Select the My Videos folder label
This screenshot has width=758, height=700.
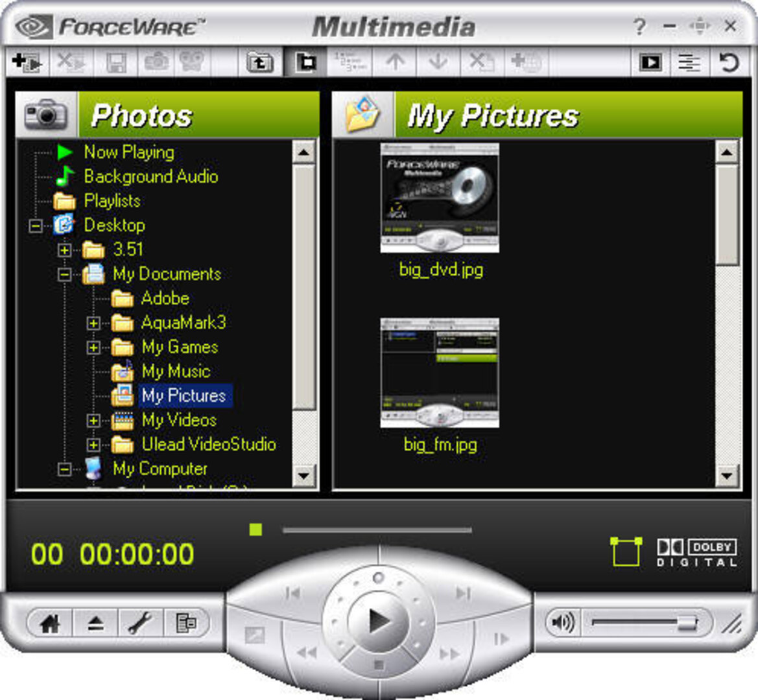(179, 420)
